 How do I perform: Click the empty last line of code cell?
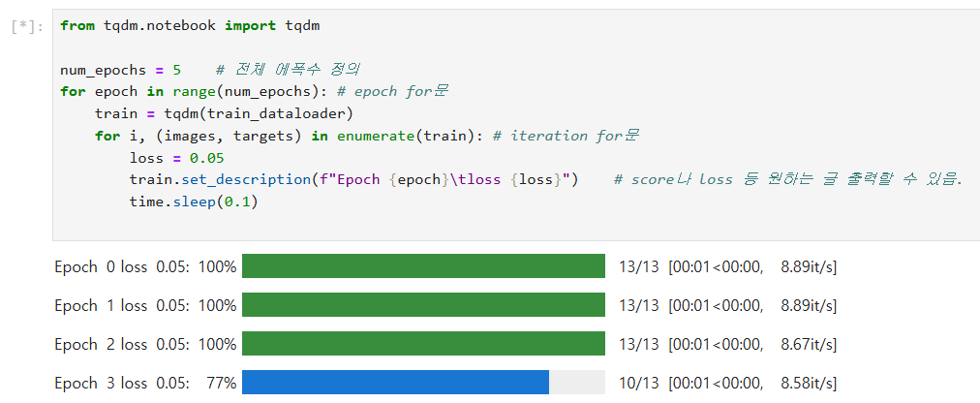(515, 224)
